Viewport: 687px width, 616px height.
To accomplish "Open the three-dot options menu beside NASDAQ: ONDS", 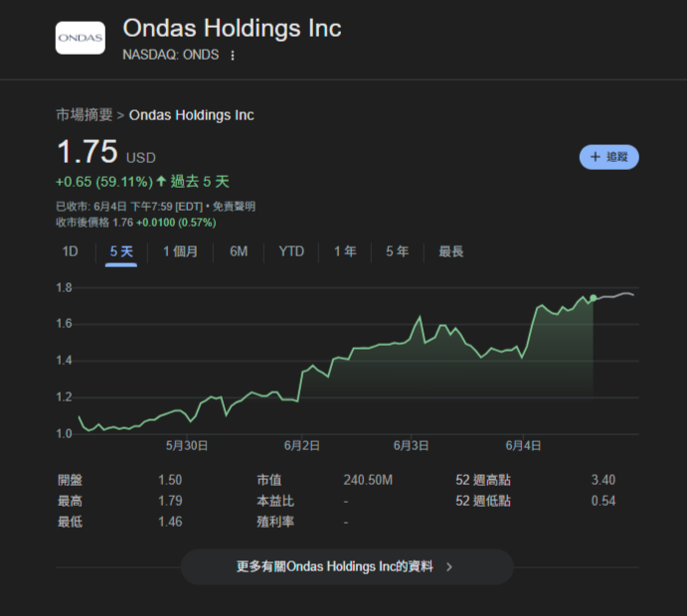I will (x=233, y=56).
